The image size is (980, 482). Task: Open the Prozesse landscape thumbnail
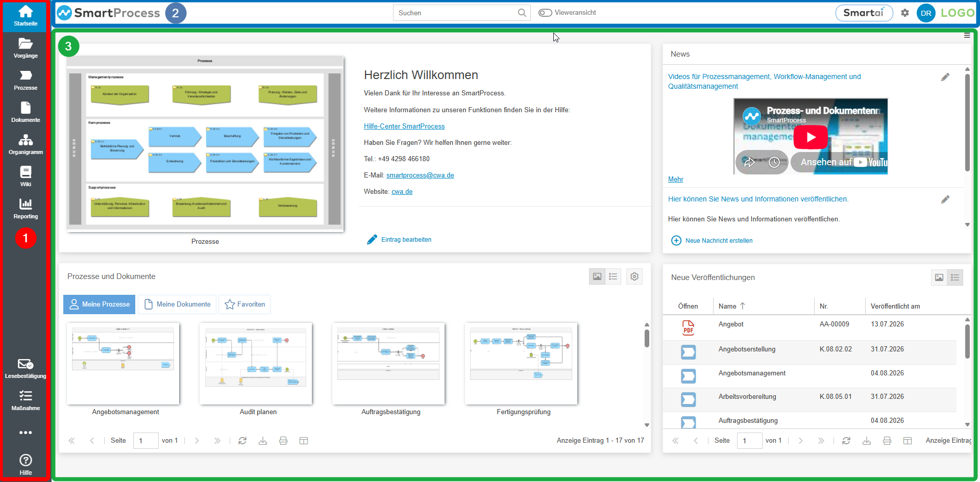[x=205, y=144]
